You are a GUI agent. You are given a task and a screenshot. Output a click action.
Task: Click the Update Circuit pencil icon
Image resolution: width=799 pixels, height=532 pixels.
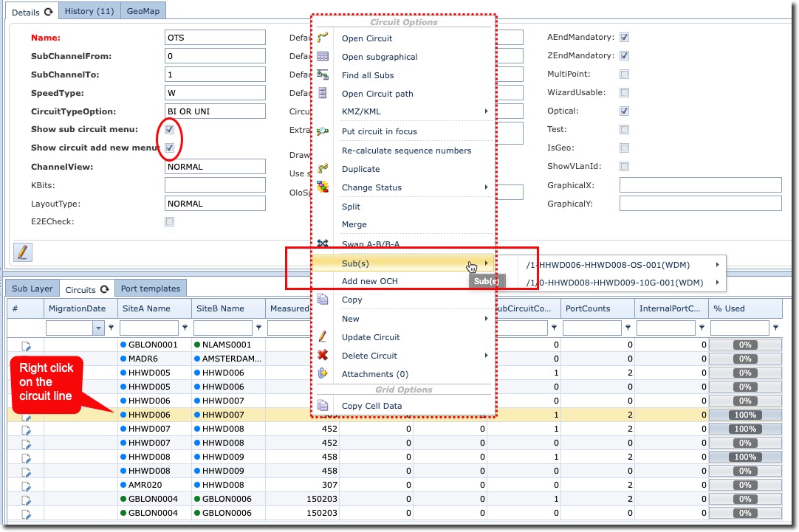(323, 337)
